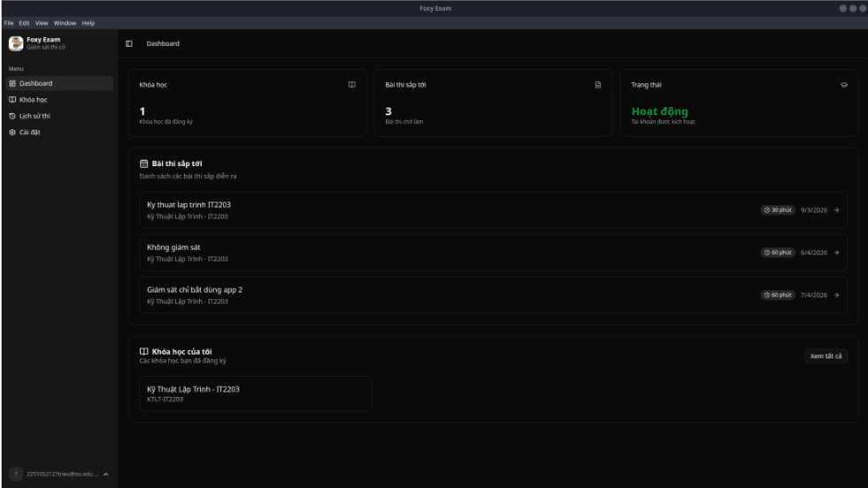Click the arrow next to 9/3/2026
The height and width of the screenshot is (488, 868).
point(836,210)
